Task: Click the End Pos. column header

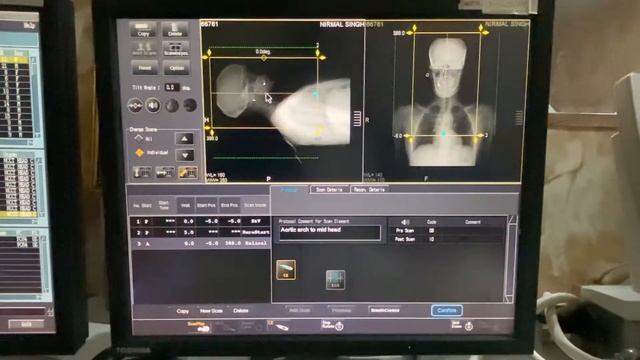Action: pyautogui.click(x=229, y=205)
